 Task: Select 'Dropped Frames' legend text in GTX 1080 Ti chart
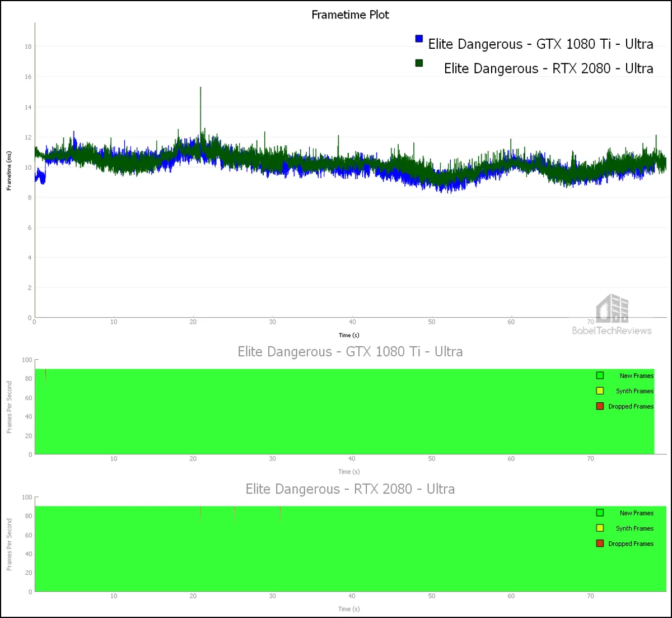click(x=631, y=406)
